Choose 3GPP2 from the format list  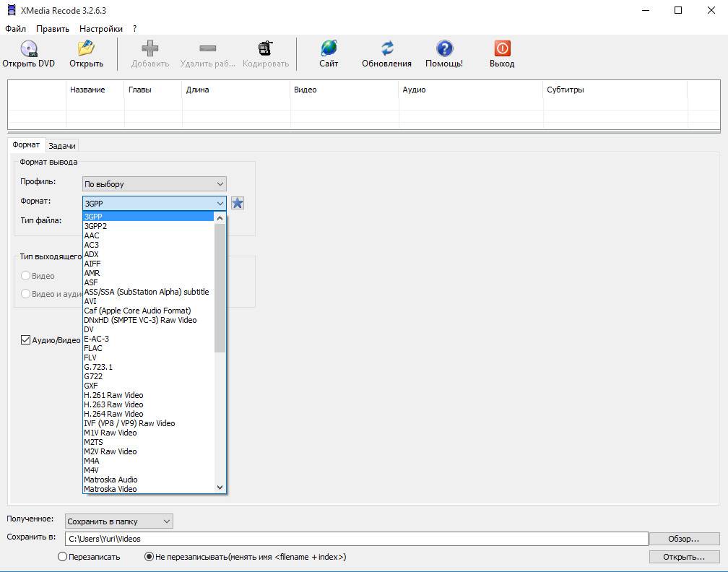(149, 226)
